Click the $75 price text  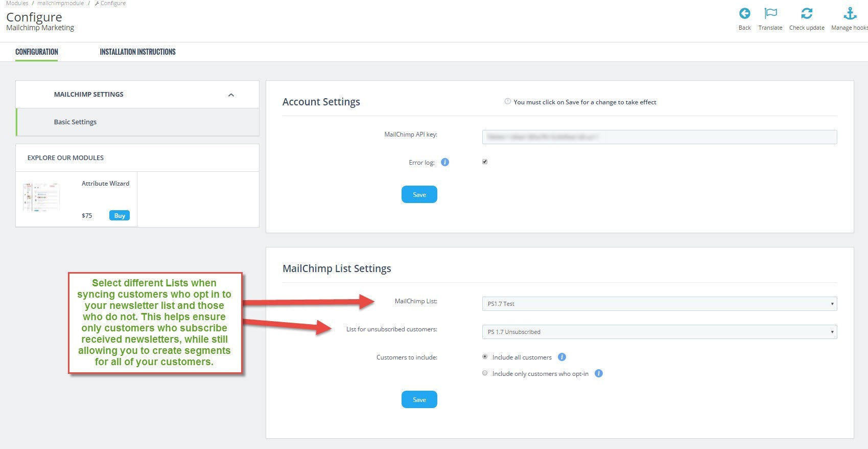[87, 216]
